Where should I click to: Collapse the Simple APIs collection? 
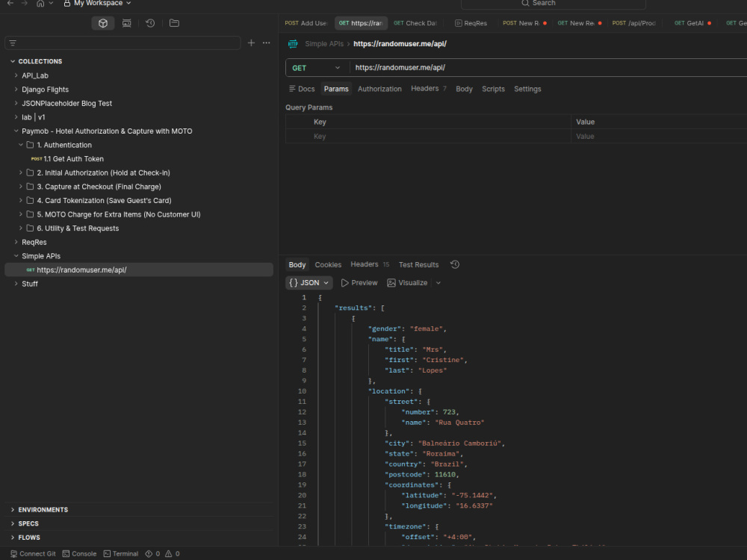point(16,255)
